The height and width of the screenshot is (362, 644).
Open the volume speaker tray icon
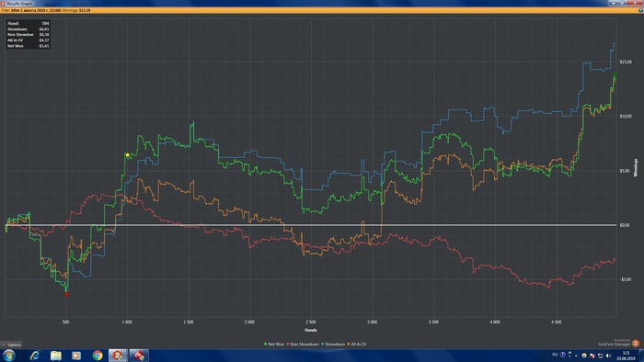(608, 356)
